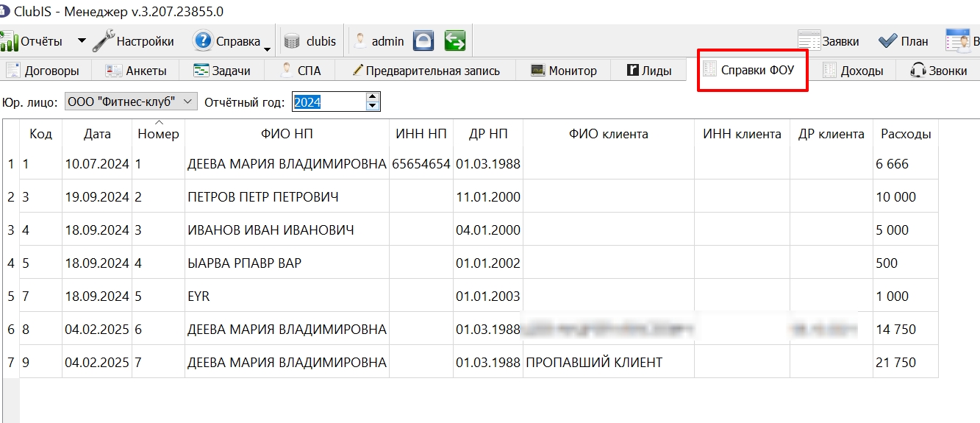Click the clubis database icon
This screenshot has height=423, width=980.
(292, 42)
